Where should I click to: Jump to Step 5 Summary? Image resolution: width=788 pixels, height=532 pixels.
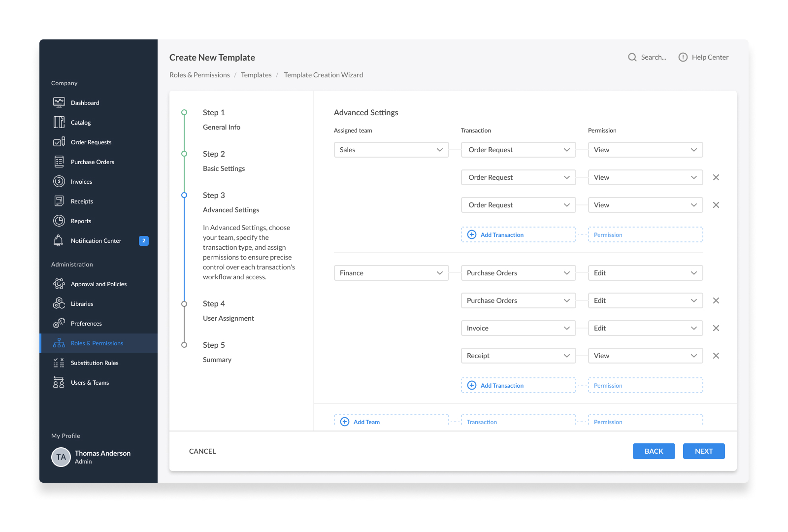[x=217, y=352]
